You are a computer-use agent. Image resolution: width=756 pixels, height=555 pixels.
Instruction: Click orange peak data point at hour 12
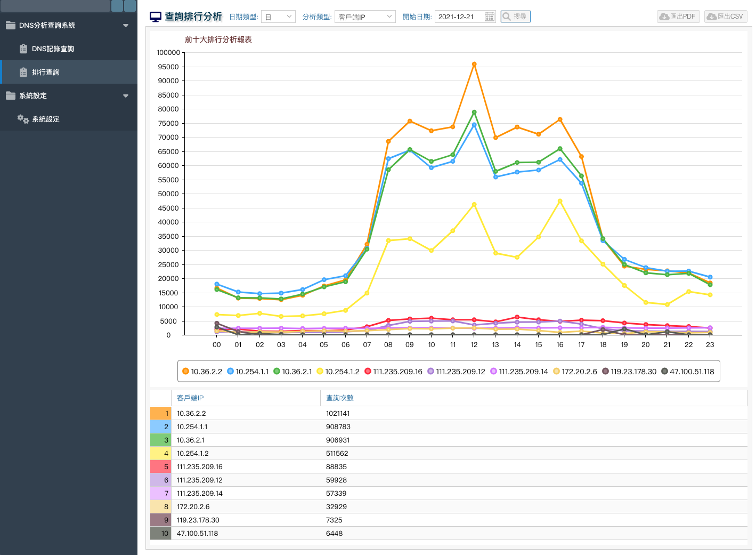click(x=474, y=64)
